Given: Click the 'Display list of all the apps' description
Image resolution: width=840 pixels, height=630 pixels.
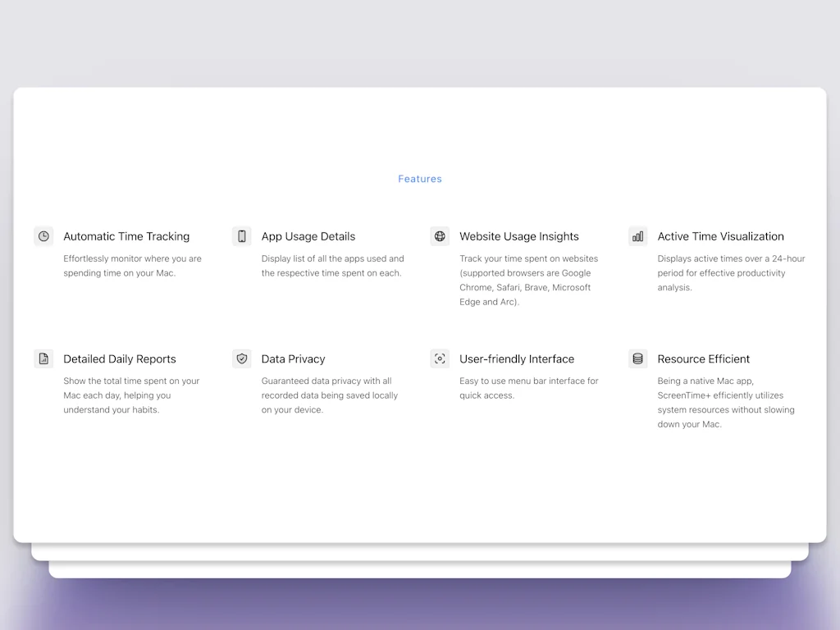Looking at the screenshot, I should point(333,266).
